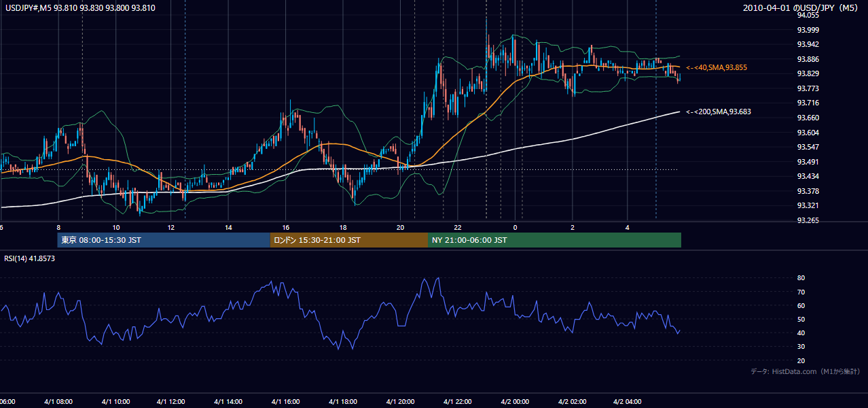Select the 東京 08:00-15:30 JST session bar
This screenshot has height=408, width=868.
pos(164,240)
